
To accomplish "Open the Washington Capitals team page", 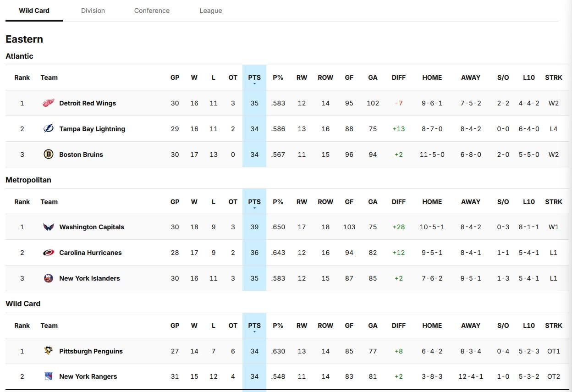I will [92, 226].
